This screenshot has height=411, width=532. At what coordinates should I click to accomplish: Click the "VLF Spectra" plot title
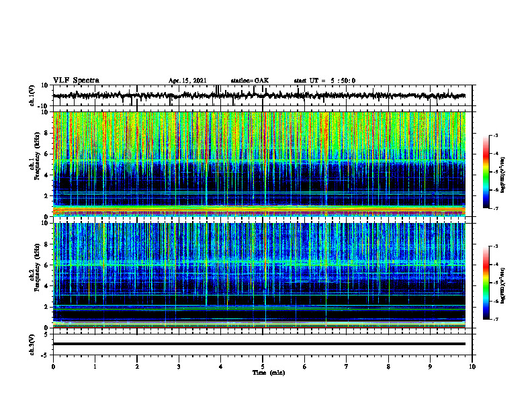(76, 81)
